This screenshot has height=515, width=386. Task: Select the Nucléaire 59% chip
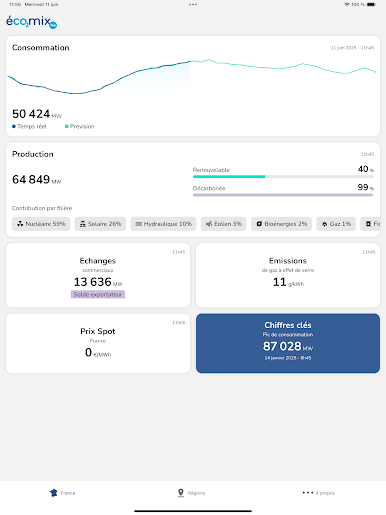(41, 224)
